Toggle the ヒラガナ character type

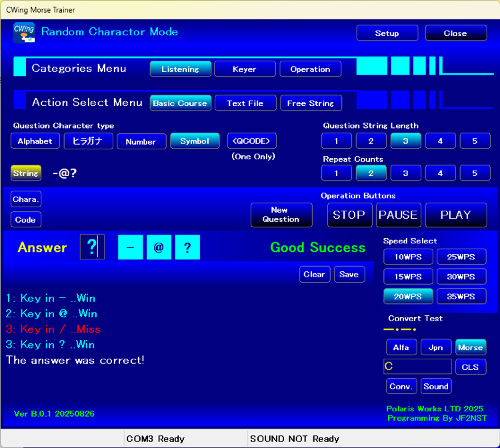(88, 141)
